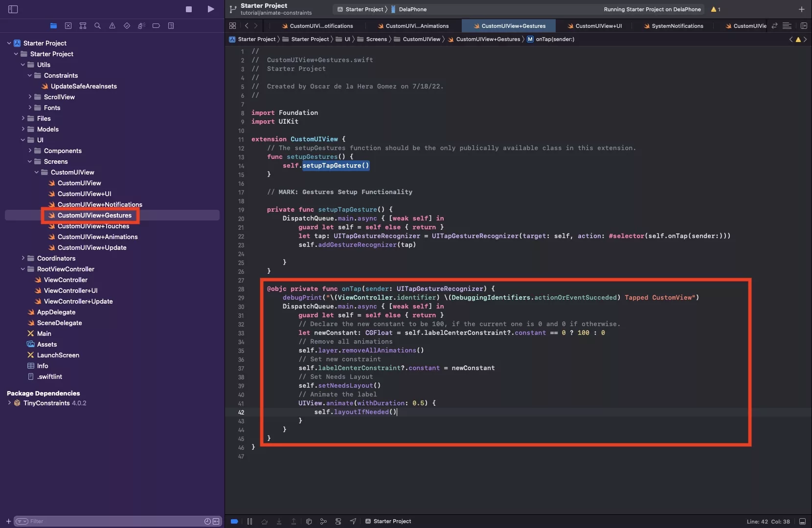812x528 pixels.
Task: Jump to next issue arrow
Action: click(x=806, y=40)
